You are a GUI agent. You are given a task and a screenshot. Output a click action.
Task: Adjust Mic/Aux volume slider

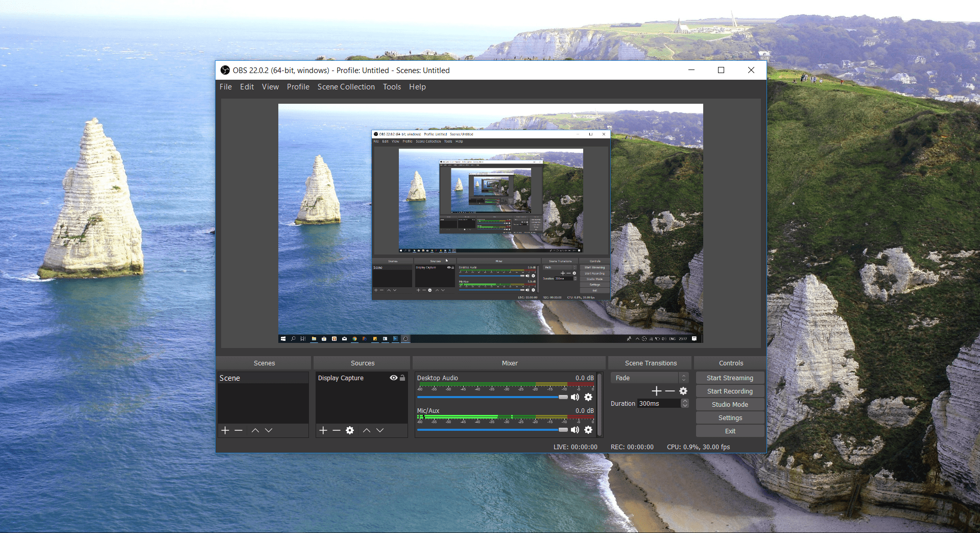click(493, 430)
